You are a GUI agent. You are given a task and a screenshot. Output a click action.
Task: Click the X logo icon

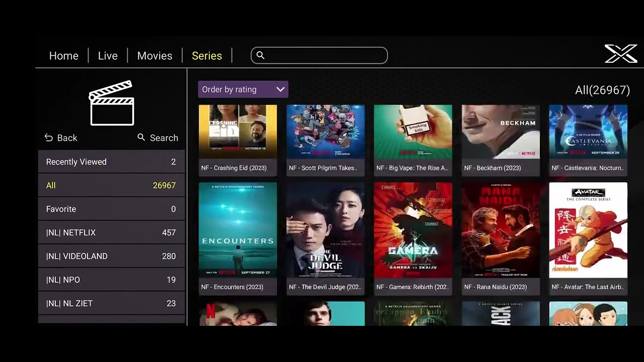pyautogui.click(x=621, y=54)
